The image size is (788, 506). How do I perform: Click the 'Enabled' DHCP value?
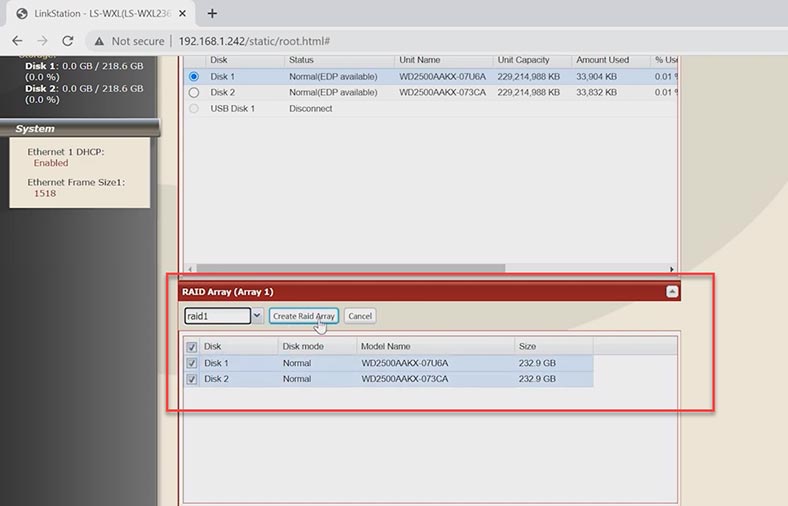pos(51,163)
